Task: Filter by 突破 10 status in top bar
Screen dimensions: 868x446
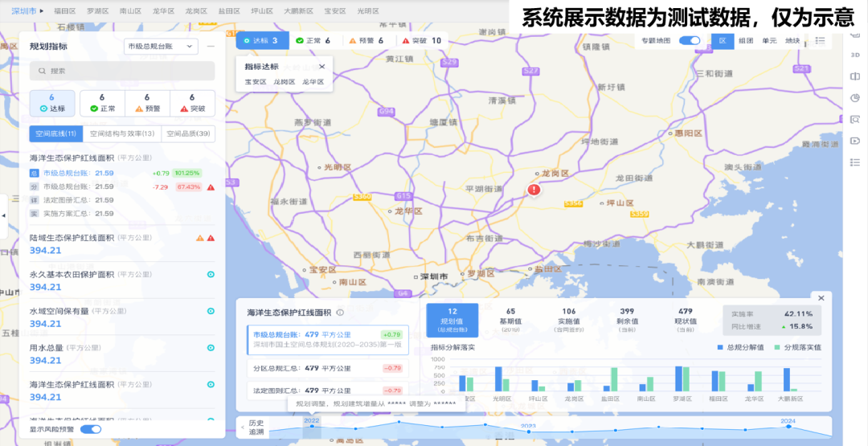Action: click(422, 40)
